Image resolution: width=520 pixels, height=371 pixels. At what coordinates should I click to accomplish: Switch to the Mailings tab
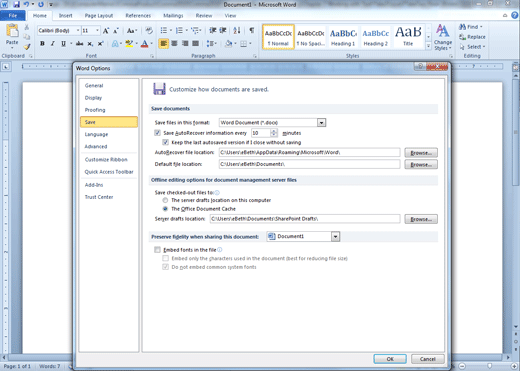click(173, 16)
